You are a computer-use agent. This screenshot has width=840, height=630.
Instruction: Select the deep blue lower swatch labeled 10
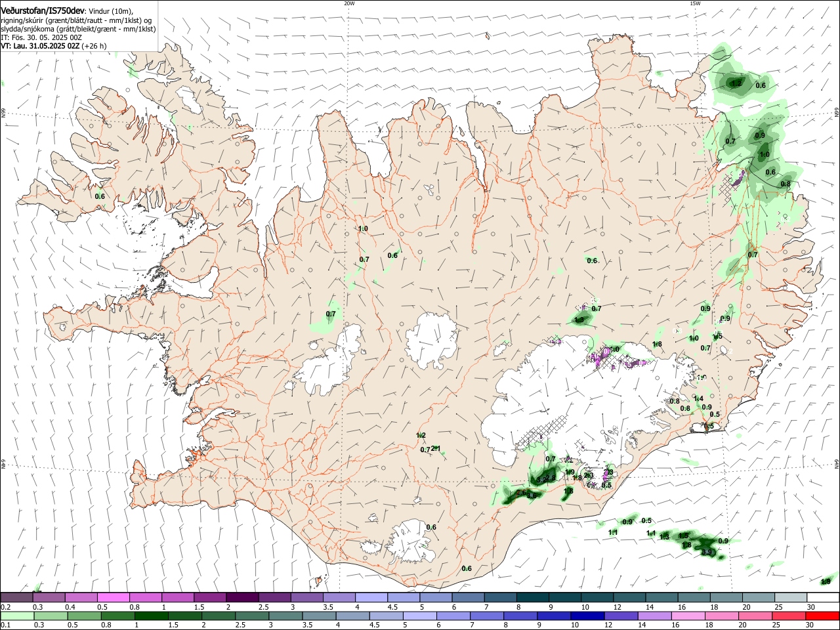point(586,616)
